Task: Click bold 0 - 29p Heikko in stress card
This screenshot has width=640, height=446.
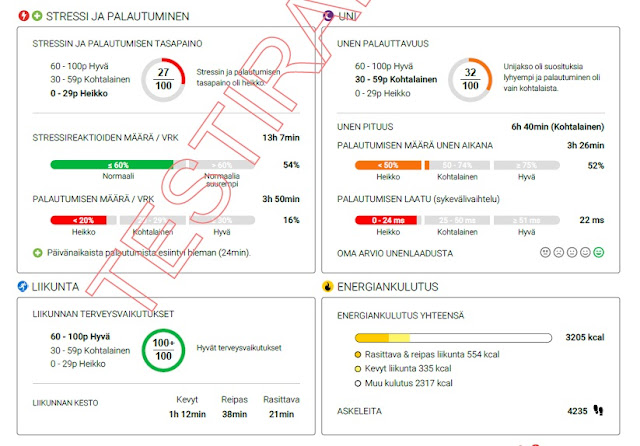Action: point(79,93)
